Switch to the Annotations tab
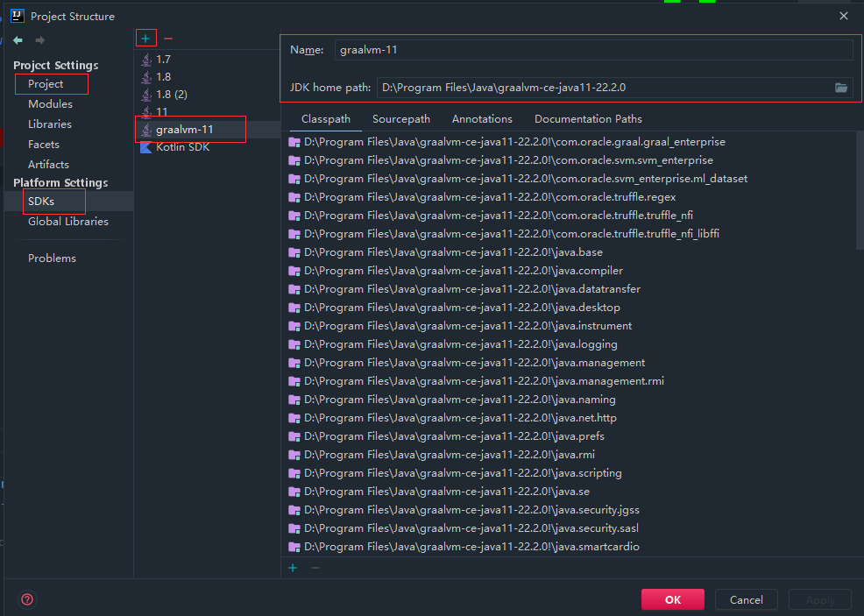864x616 pixels. click(x=482, y=119)
